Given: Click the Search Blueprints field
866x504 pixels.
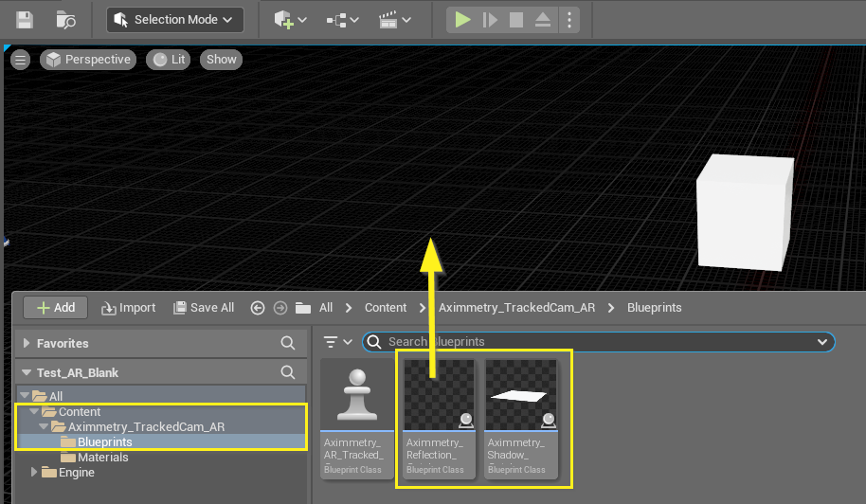Looking at the screenshot, I should pyautogui.click(x=598, y=342).
